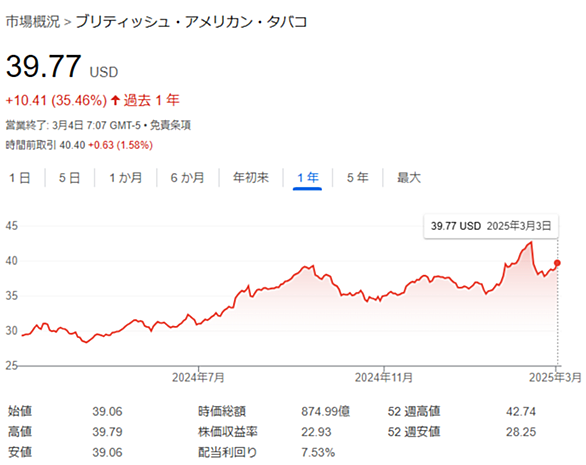Click the ブリティッシュ・アメリカン・タバコ title
The height and width of the screenshot is (465, 586).
coord(191,22)
